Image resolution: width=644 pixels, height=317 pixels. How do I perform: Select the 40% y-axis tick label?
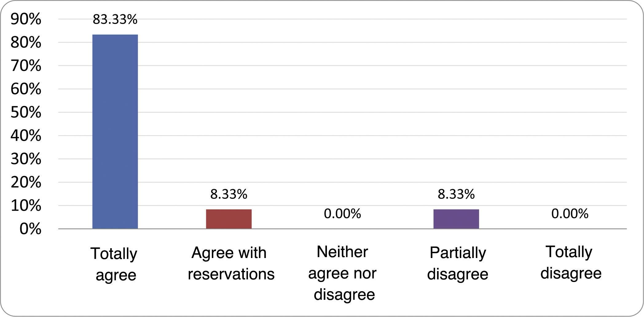tap(26, 135)
